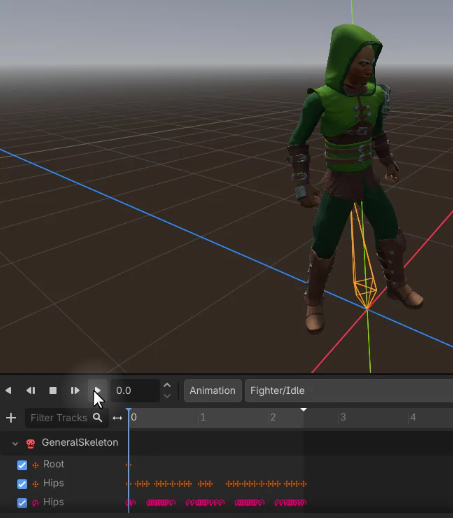
Task: Stop the animation playback
Action: (x=53, y=390)
